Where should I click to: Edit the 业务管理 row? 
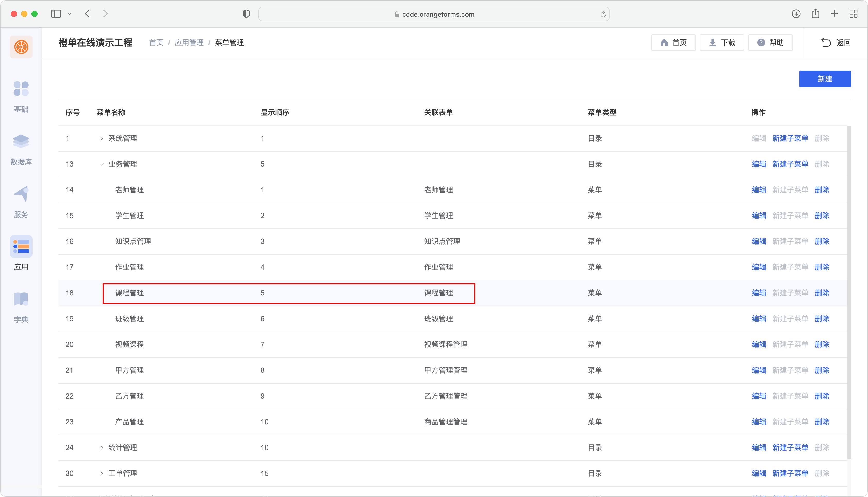(759, 164)
